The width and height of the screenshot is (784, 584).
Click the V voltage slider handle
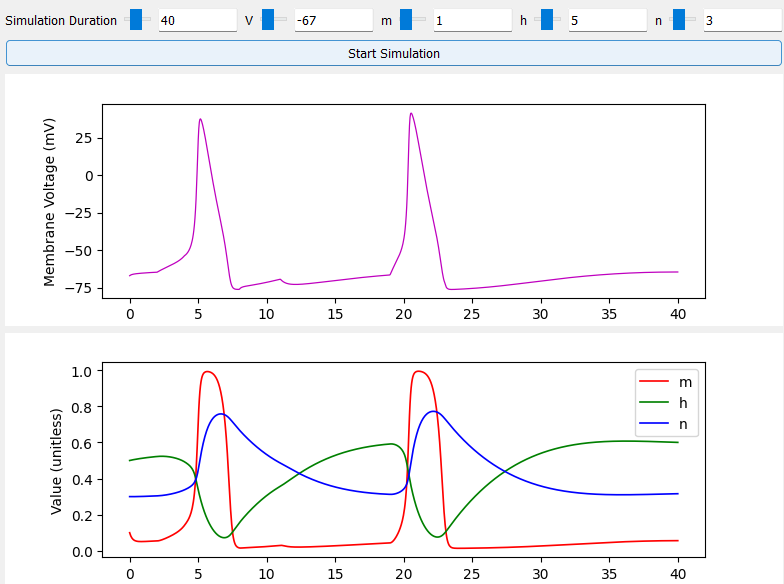point(268,20)
